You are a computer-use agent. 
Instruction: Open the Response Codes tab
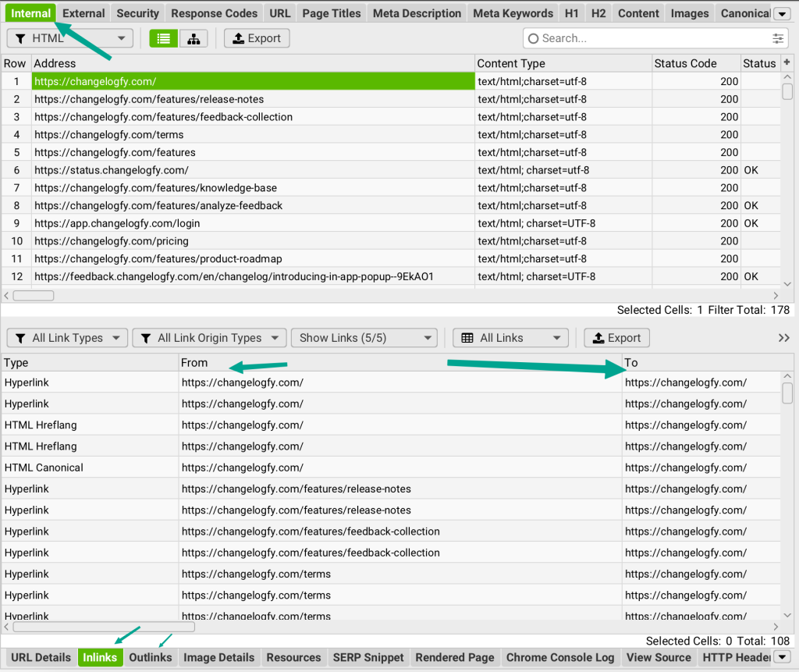214,13
